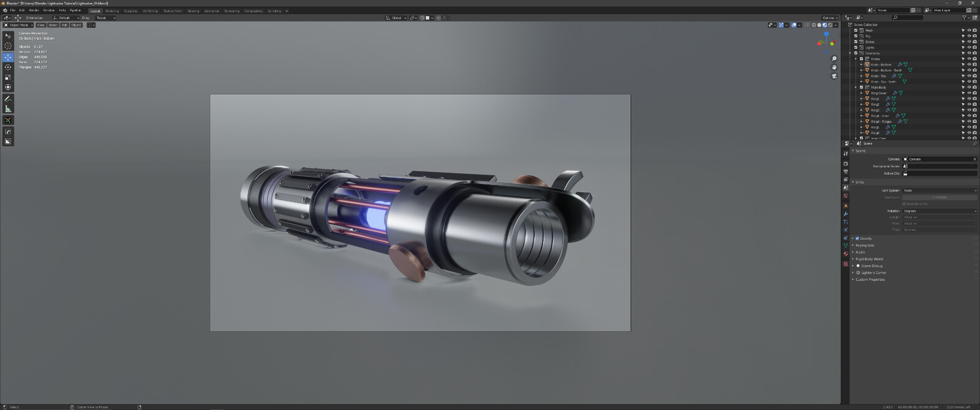Screen dimensions: 980x410
Task: Hide Ring2 using its eye icon
Action: 969,104
